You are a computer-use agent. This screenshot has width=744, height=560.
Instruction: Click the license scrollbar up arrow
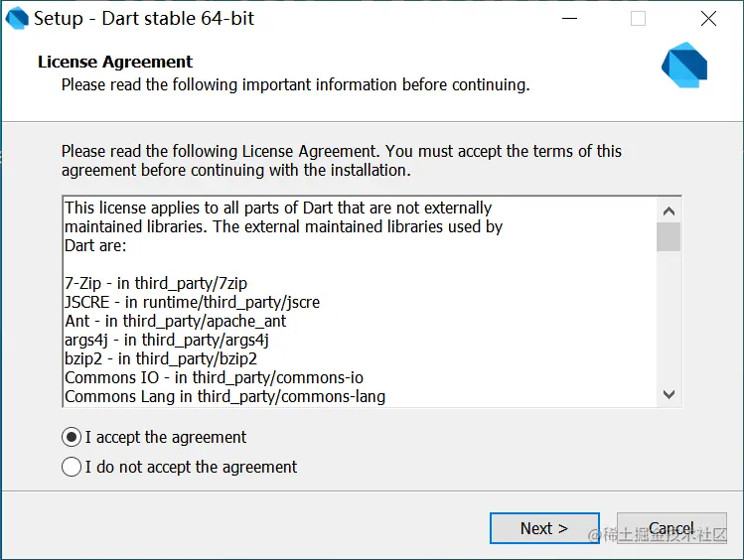click(x=670, y=211)
